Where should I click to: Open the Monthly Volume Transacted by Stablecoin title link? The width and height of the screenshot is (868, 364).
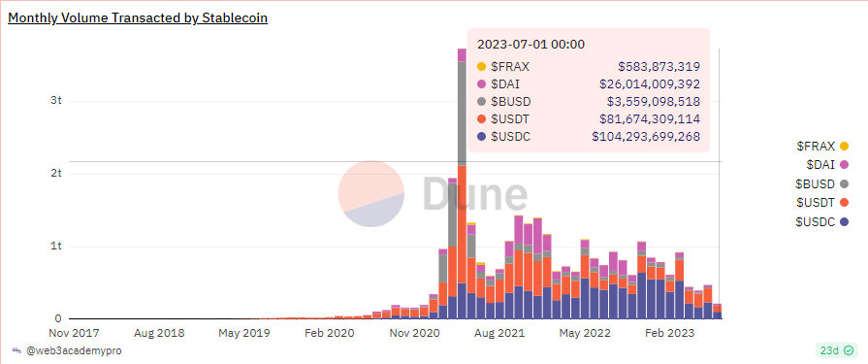click(x=138, y=17)
